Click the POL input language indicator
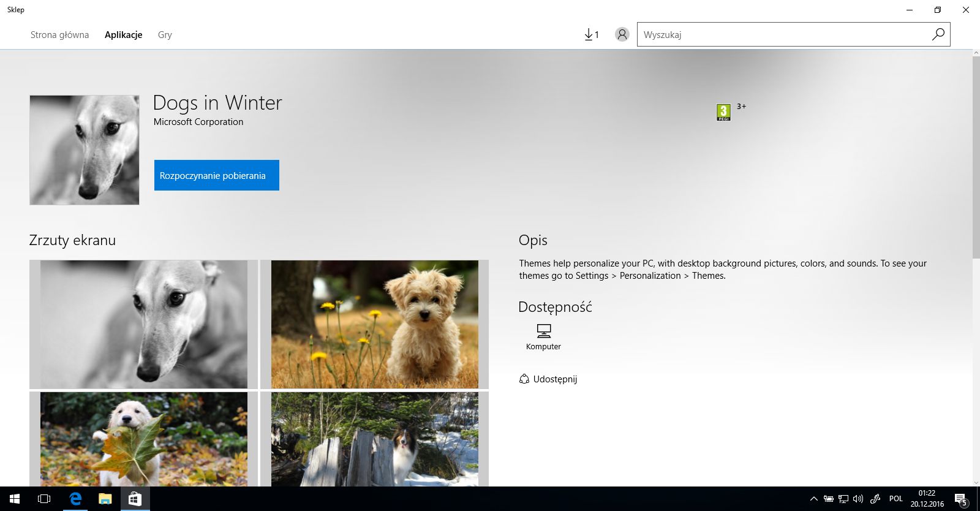The image size is (980, 511). 896,499
